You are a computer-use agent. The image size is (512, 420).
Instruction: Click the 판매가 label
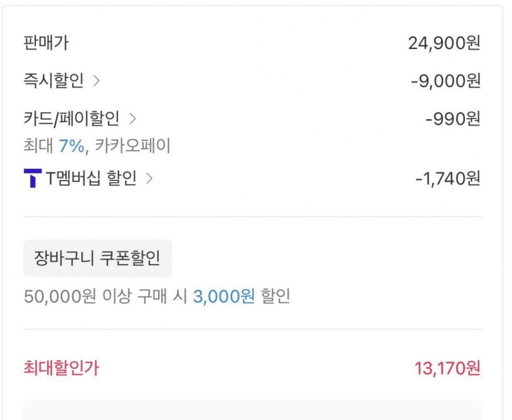[x=46, y=43]
